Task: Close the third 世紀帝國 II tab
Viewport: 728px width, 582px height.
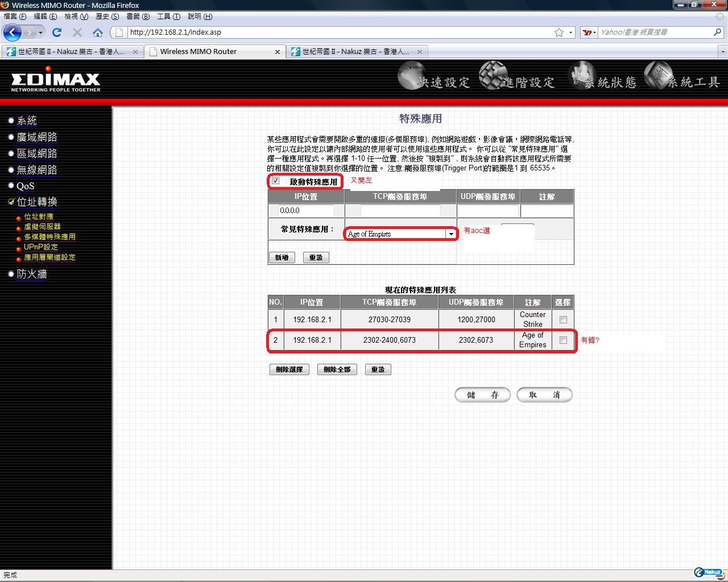Action: tap(419, 52)
